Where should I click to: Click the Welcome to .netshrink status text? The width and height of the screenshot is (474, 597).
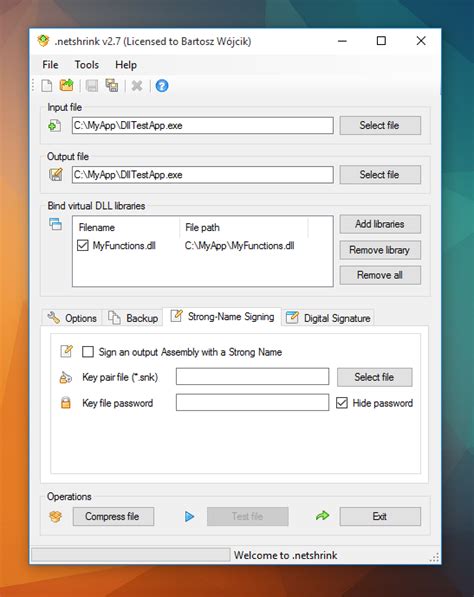click(286, 555)
